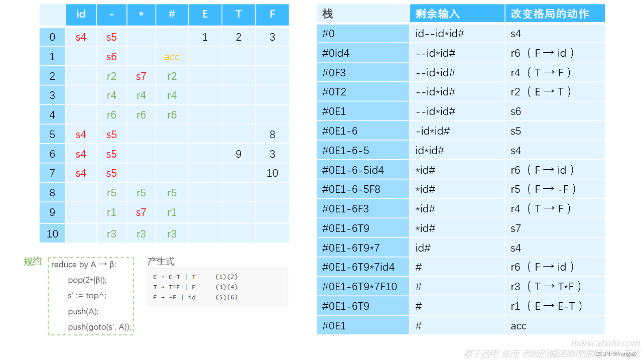Click the 'reduce by A → β:' line
This screenshot has width=644, height=362.
point(83,265)
